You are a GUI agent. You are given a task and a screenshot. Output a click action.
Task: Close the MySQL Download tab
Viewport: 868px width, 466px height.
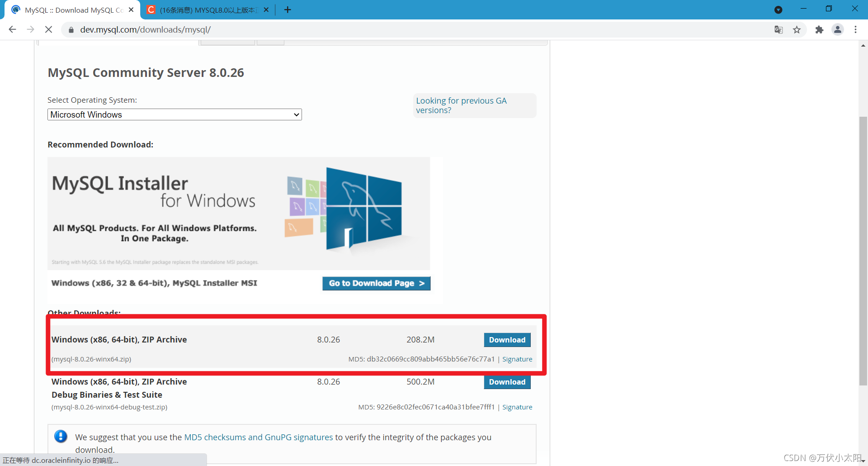(x=131, y=10)
